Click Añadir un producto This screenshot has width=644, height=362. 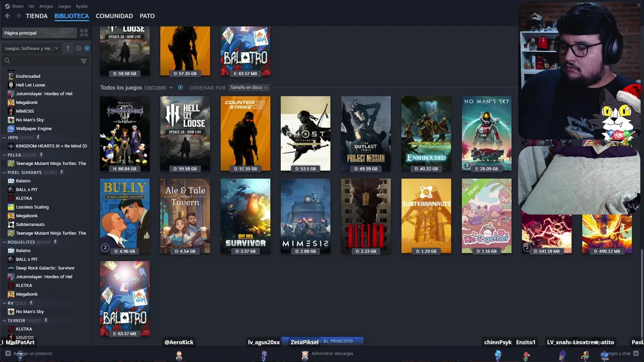[33, 353]
